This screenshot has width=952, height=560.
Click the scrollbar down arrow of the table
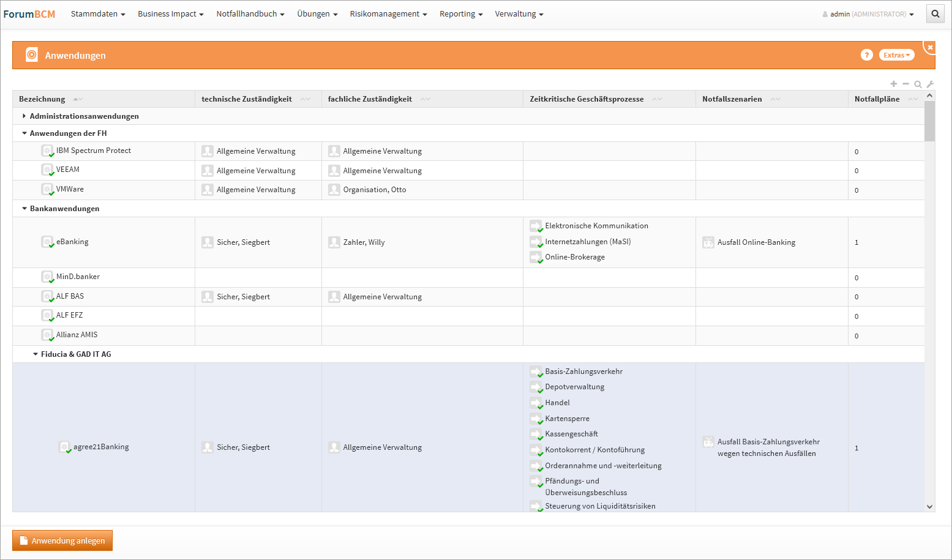929,506
